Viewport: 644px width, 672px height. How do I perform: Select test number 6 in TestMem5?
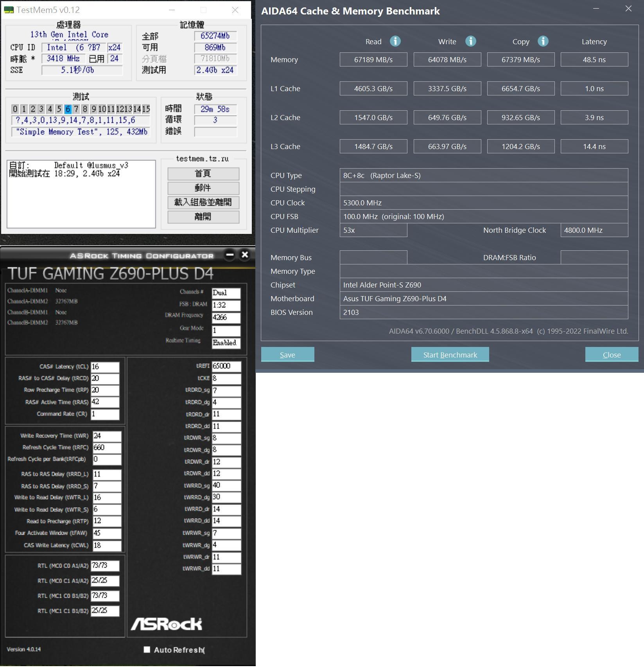[68, 110]
